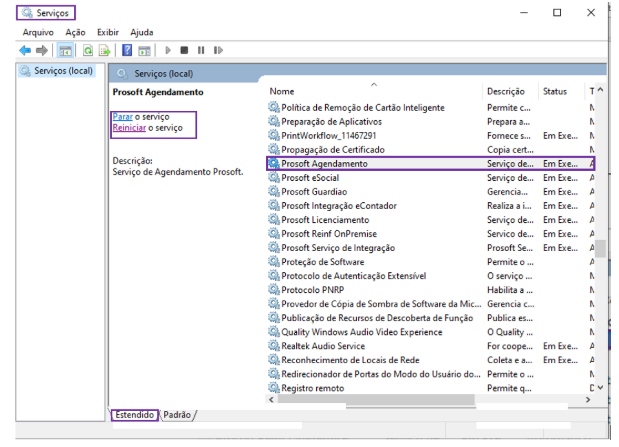Click the horizontal scrollbar thumb
619x447 pixels.
[376, 399]
